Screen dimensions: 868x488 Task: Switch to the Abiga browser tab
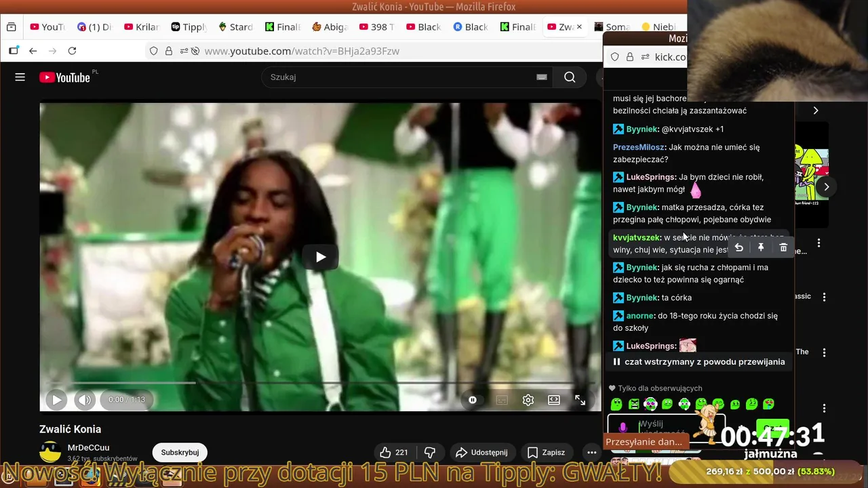click(x=330, y=27)
